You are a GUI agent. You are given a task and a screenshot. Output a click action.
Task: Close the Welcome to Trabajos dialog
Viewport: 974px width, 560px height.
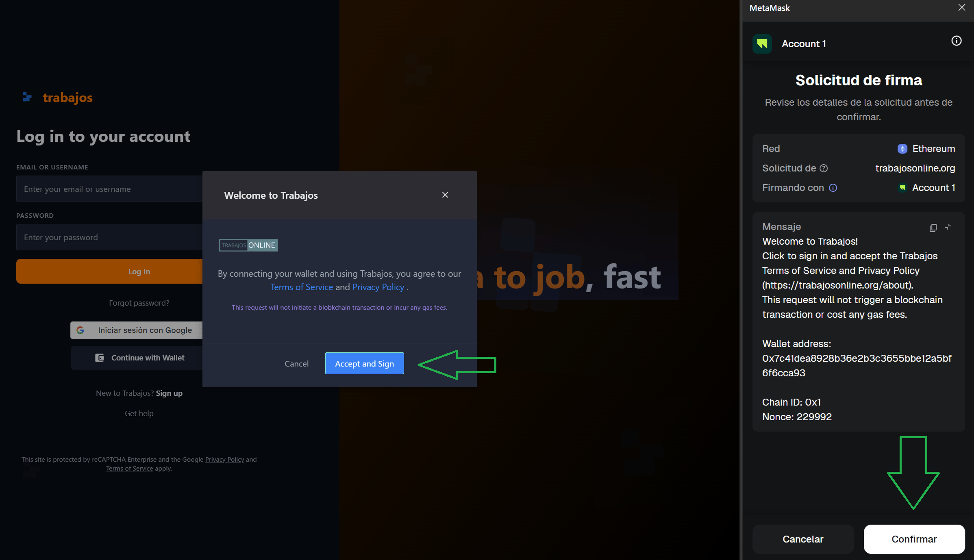(445, 195)
